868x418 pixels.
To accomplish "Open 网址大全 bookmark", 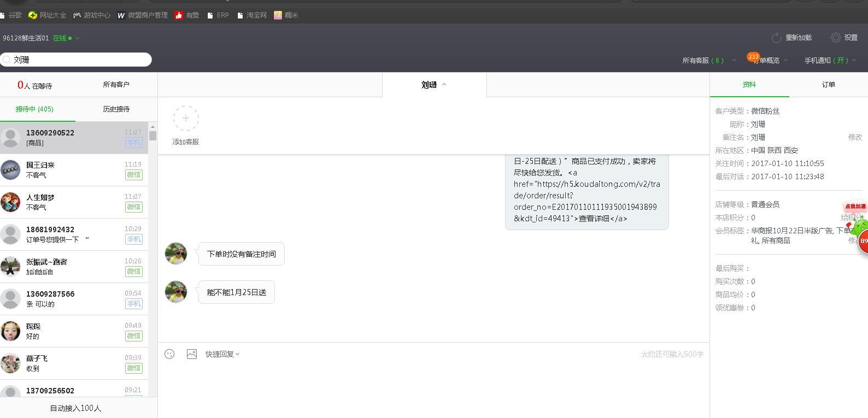I will coord(48,15).
